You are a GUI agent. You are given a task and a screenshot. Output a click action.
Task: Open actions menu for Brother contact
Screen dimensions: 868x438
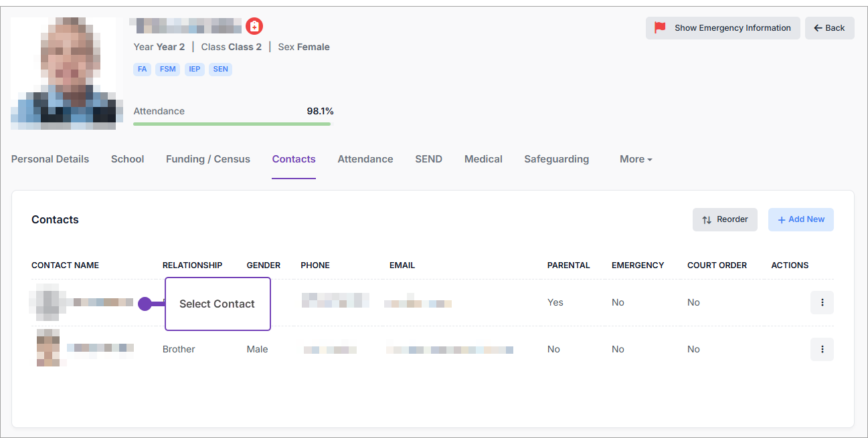click(x=822, y=349)
